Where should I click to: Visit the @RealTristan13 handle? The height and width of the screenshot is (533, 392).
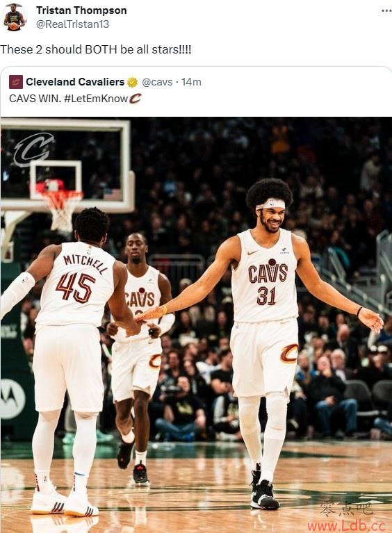pos(72,24)
